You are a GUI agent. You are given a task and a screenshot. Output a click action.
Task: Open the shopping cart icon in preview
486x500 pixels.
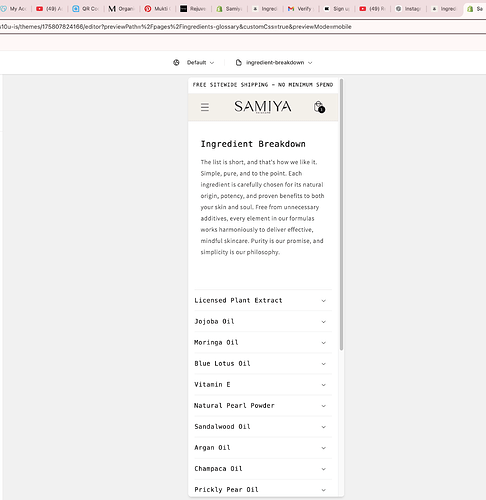[319, 107]
